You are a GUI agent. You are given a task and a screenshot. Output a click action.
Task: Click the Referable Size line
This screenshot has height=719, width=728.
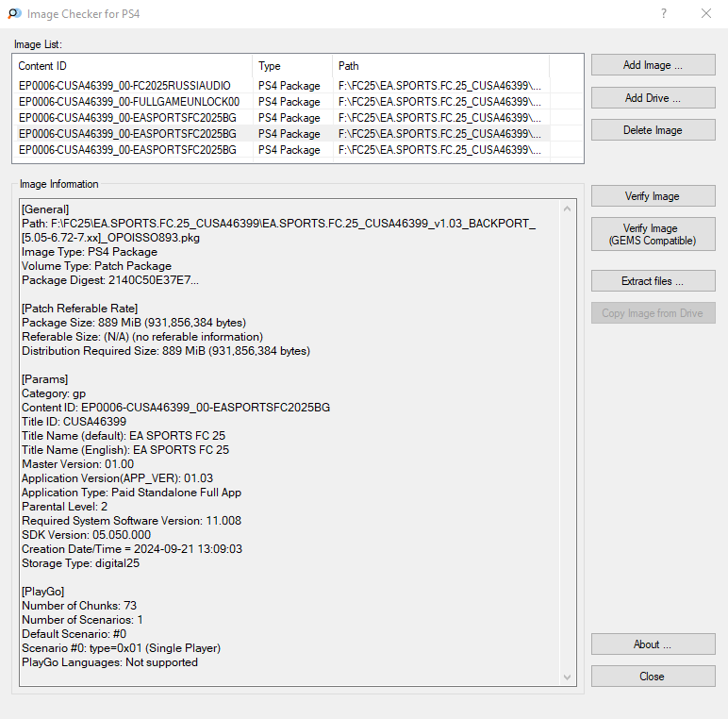142,337
